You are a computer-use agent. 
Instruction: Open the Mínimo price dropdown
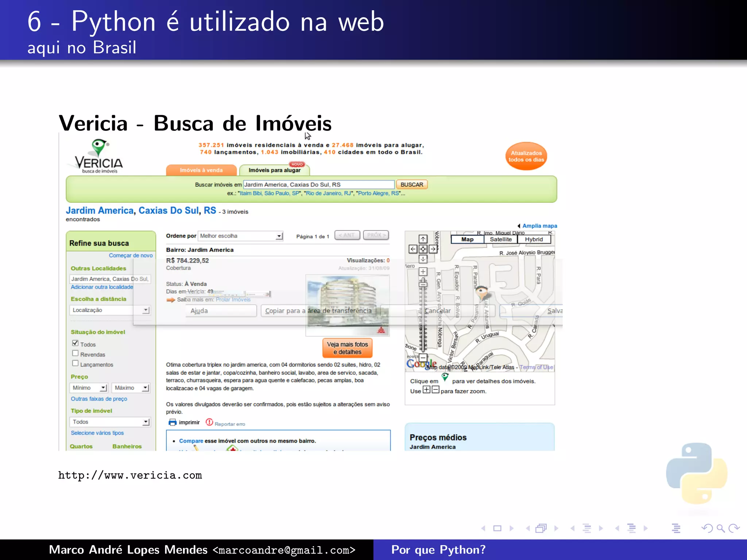click(89, 388)
